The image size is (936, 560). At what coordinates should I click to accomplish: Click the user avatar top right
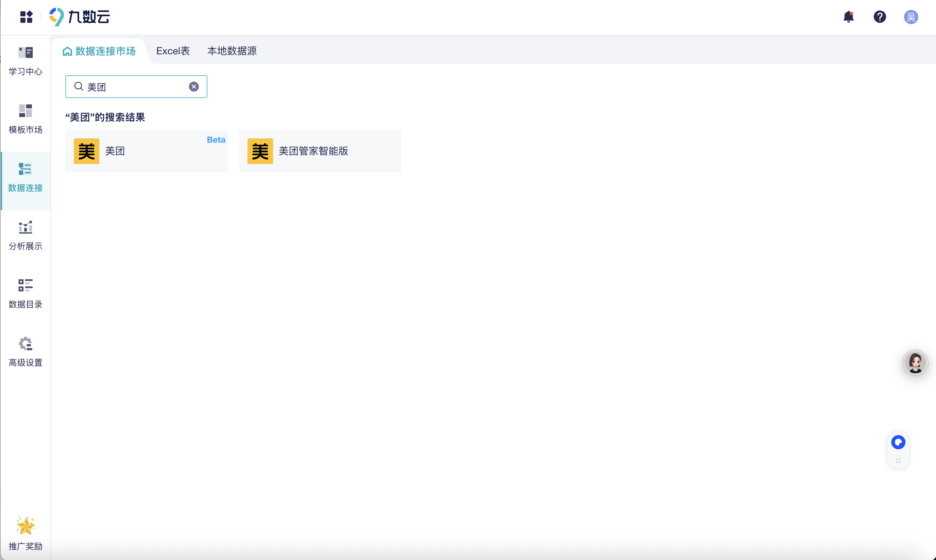(x=911, y=17)
